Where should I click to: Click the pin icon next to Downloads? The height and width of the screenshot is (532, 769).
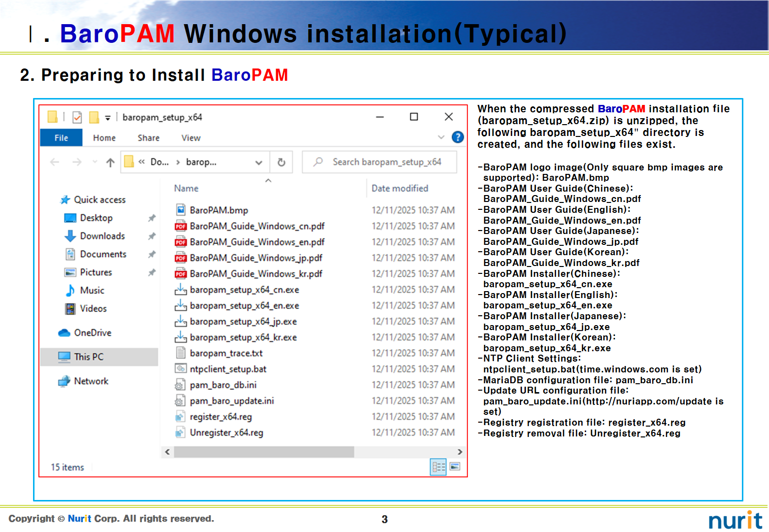click(x=152, y=236)
